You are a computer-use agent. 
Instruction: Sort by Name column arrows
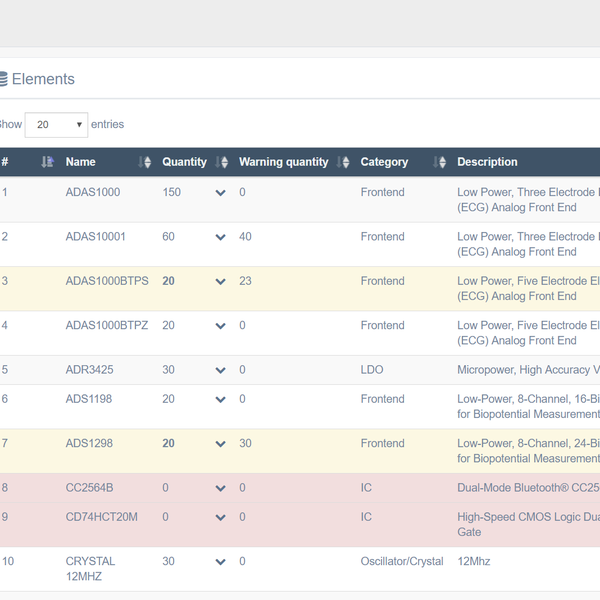[145, 162]
